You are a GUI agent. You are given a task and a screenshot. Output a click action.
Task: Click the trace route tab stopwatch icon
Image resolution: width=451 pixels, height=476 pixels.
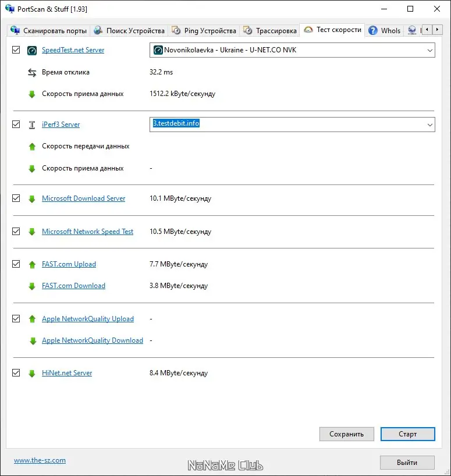point(248,30)
